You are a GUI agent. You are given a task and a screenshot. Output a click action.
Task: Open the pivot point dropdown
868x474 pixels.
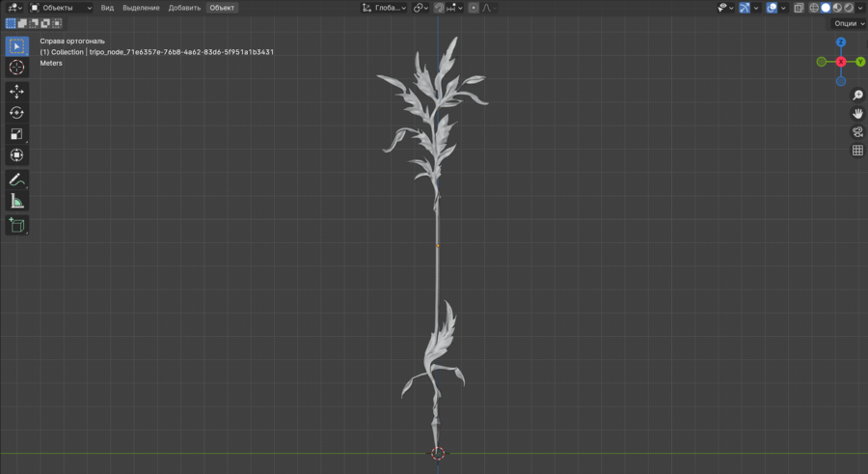(x=420, y=8)
